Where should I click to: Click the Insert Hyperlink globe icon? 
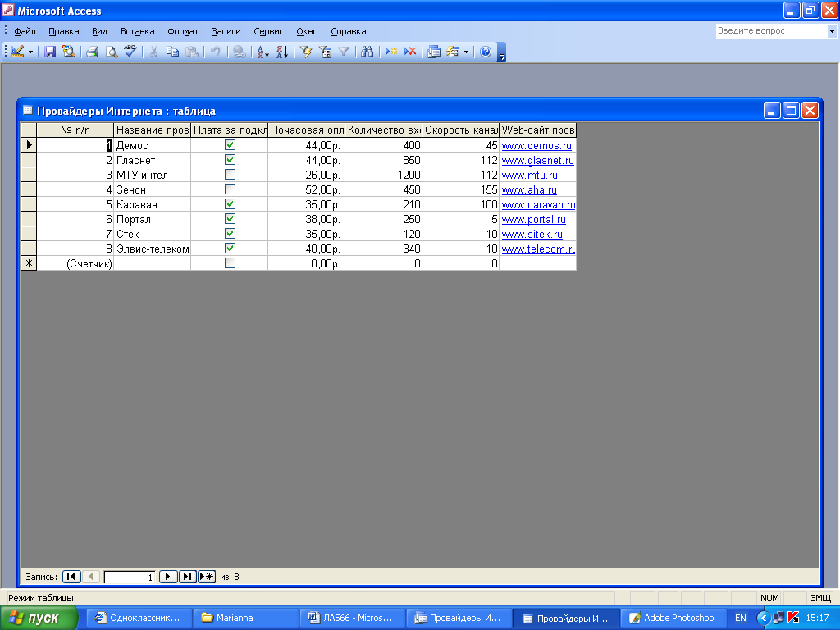coord(239,52)
